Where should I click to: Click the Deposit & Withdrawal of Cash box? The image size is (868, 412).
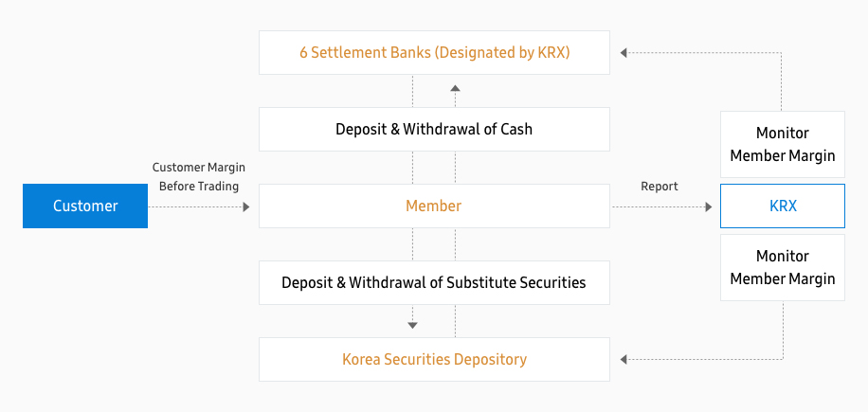(434, 129)
